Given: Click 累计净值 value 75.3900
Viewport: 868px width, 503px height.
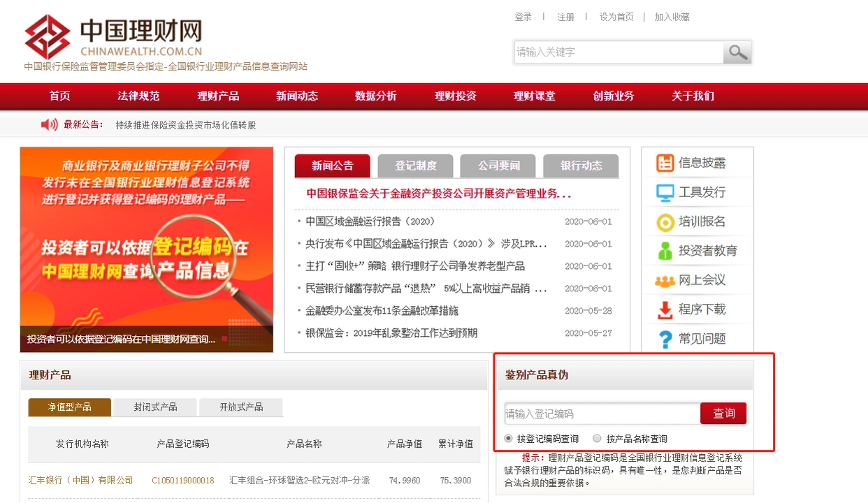Looking at the screenshot, I should [456, 481].
